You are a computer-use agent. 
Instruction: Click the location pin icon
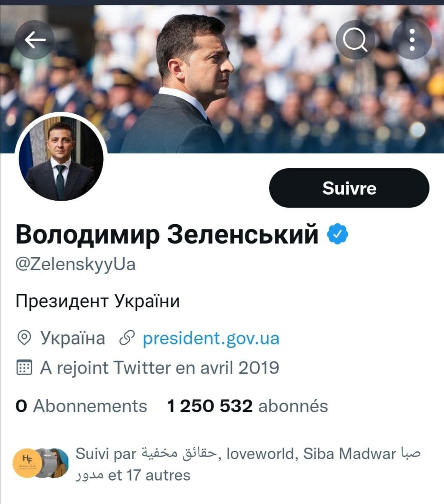click(24, 338)
